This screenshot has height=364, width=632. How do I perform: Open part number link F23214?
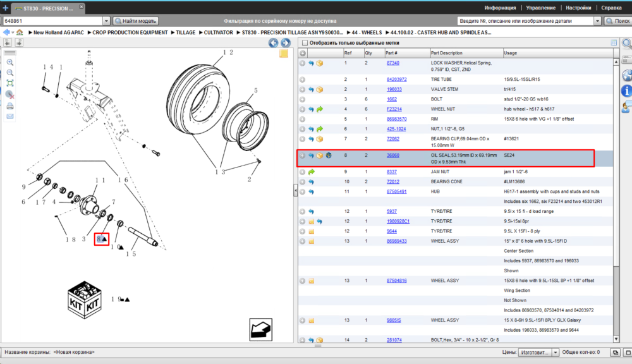(394, 109)
